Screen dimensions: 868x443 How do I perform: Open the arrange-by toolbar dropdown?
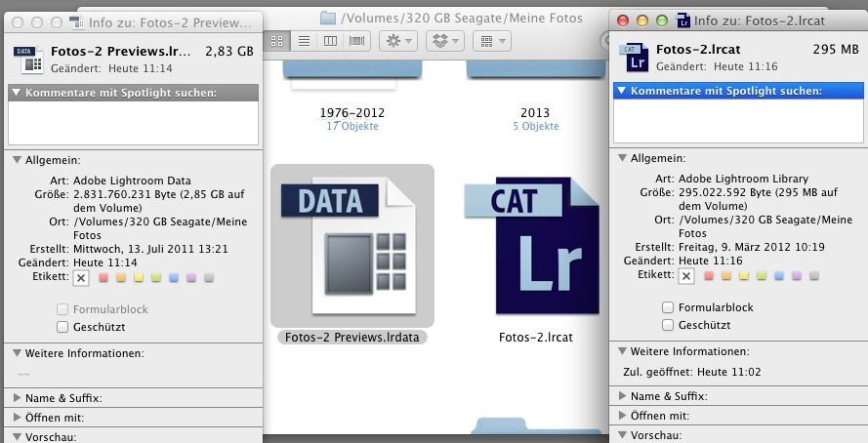click(x=491, y=41)
